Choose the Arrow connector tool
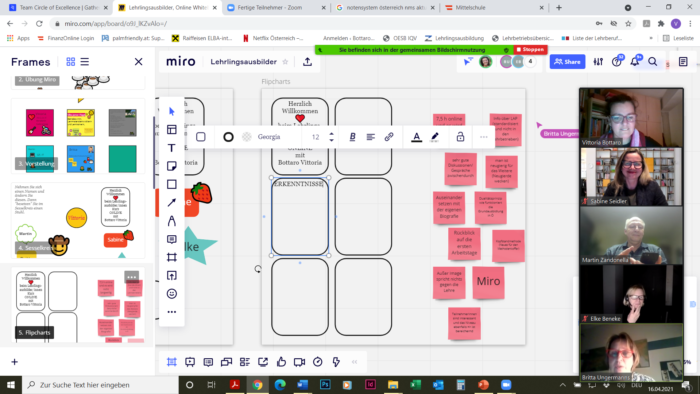 [171, 203]
